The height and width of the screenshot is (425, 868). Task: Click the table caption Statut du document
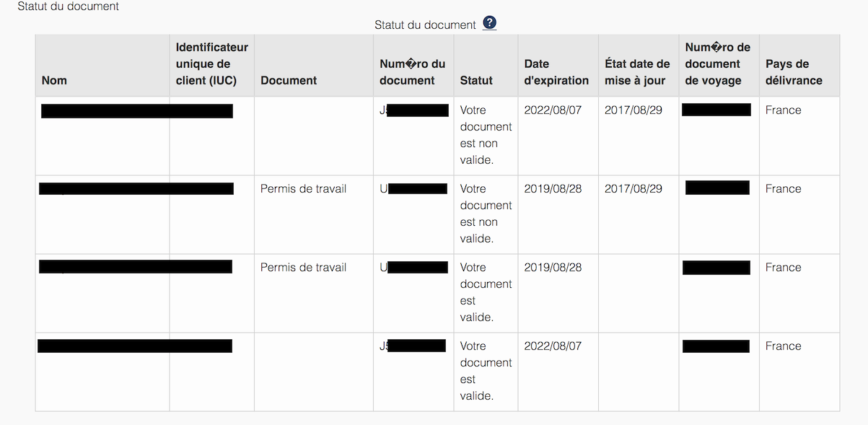coord(425,25)
